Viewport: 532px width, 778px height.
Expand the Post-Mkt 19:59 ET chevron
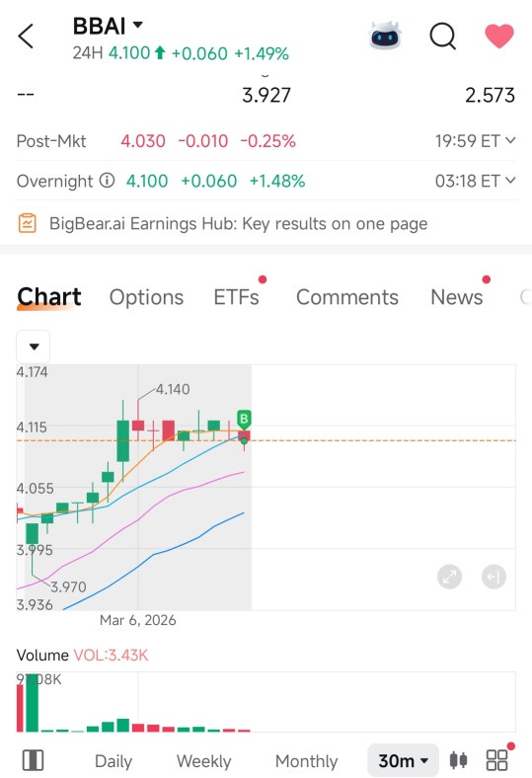point(510,141)
